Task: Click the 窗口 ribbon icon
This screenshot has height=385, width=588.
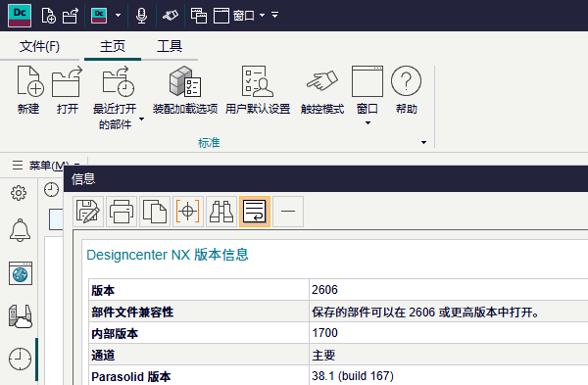Action: point(367,81)
